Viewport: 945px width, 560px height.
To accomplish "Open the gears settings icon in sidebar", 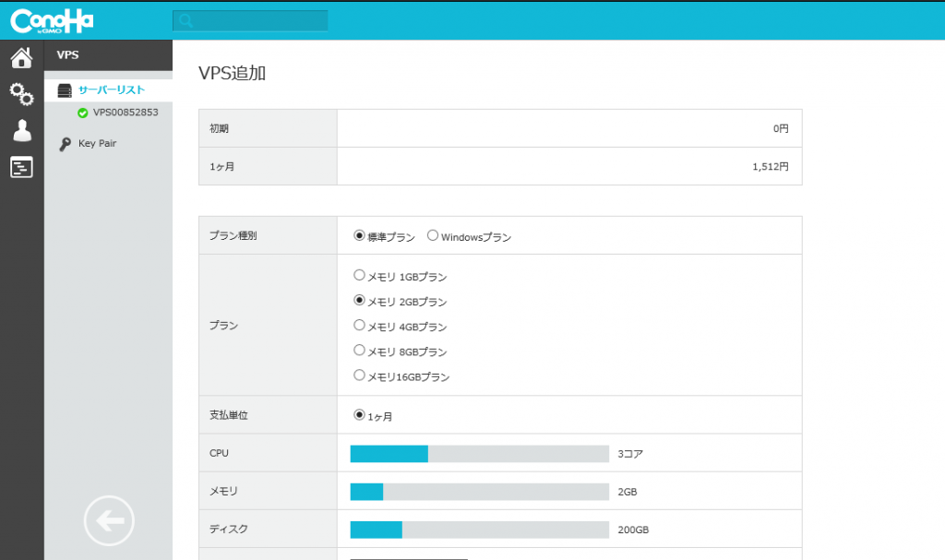I will (x=22, y=94).
